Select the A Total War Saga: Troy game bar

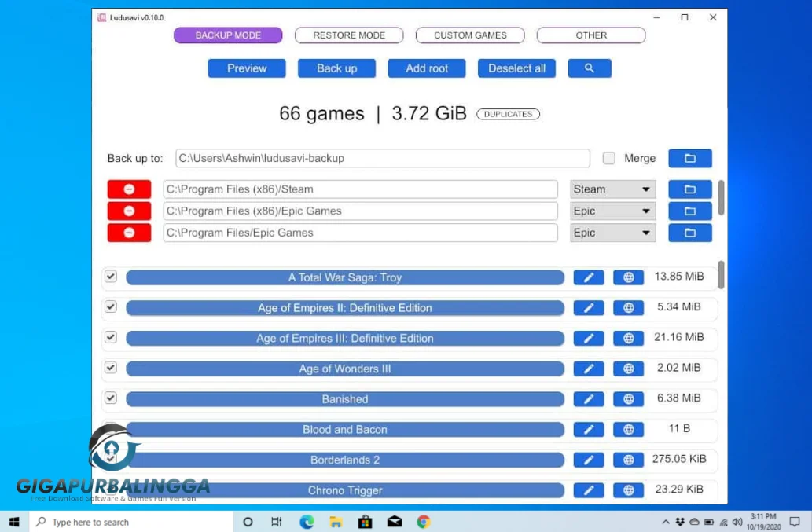click(x=345, y=277)
